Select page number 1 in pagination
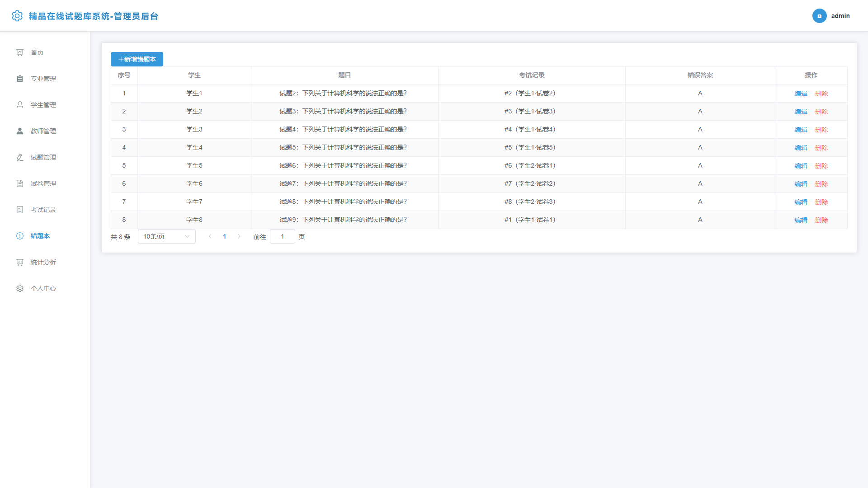The image size is (868, 488). click(225, 236)
